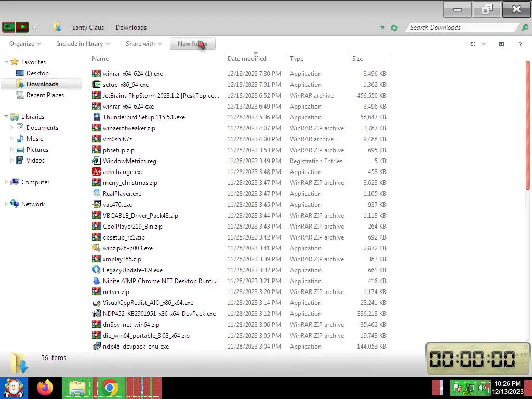Create a New folder

pos(193,44)
